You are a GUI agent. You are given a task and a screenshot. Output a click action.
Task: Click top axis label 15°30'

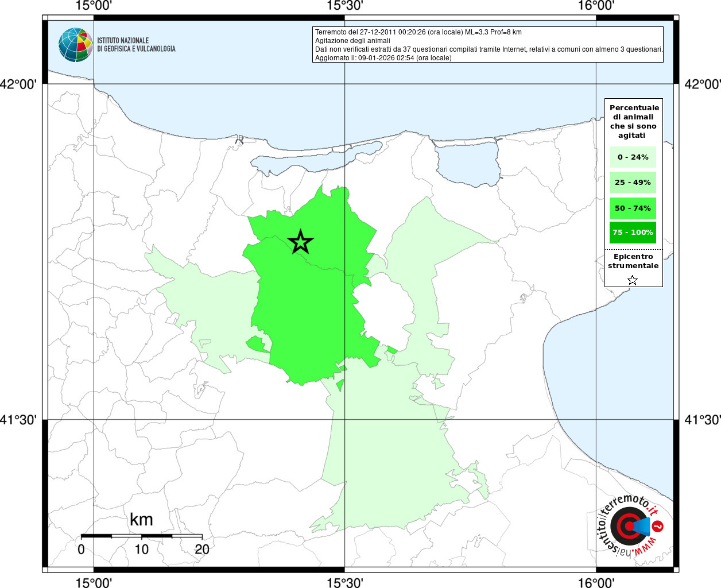344,6
